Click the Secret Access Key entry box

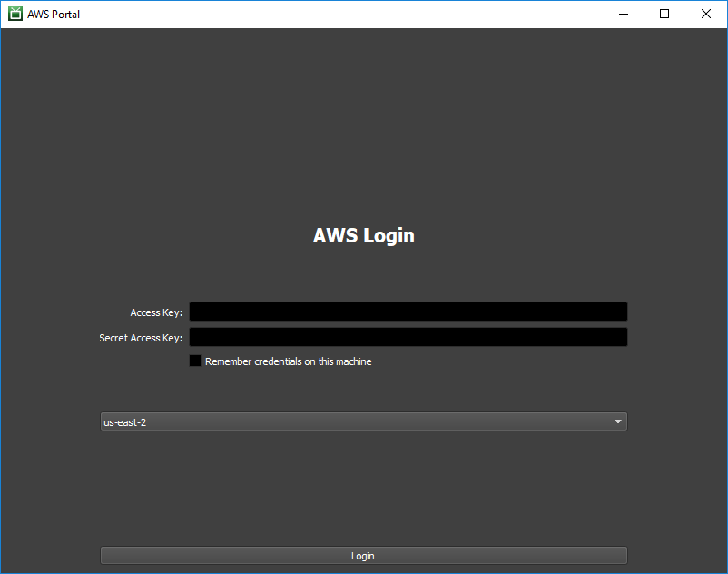[x=407, y=336]
